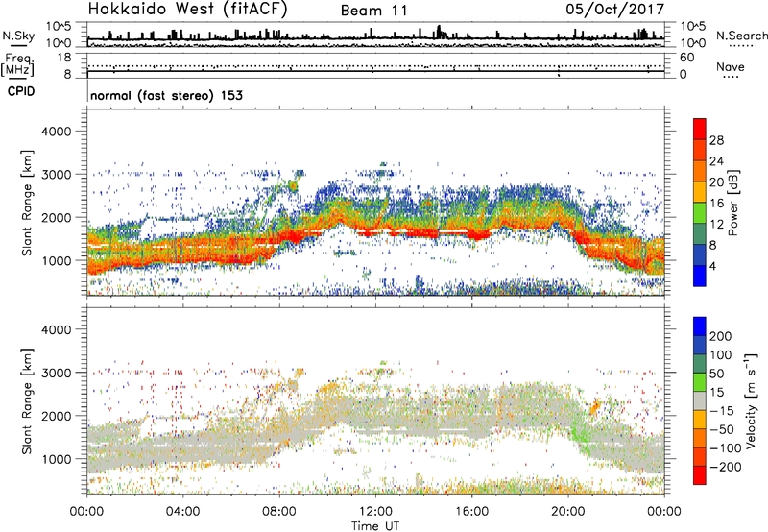This screenshot has width=768, height=532.
Task: Click the 'Beam 11' label
Action: coord(374,11)
